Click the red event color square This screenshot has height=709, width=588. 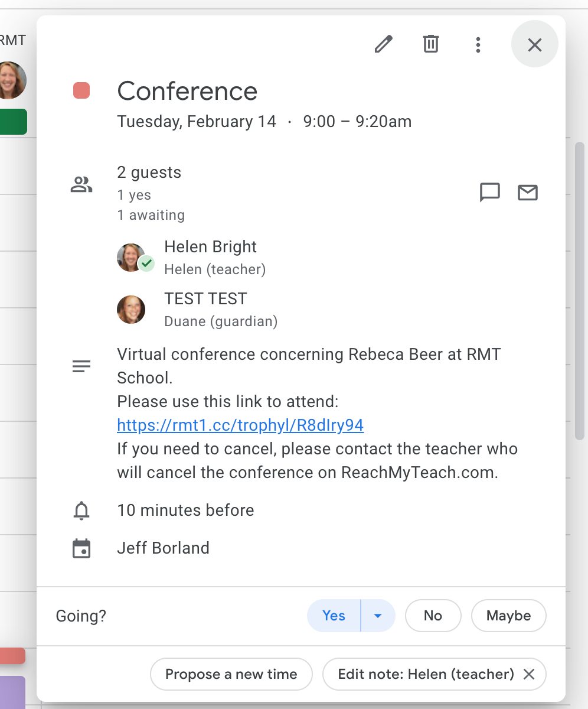[x=81, y=91]
